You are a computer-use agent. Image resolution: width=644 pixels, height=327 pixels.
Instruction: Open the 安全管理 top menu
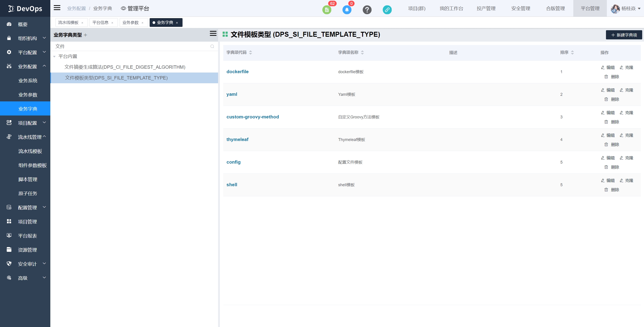coord(521,9)
